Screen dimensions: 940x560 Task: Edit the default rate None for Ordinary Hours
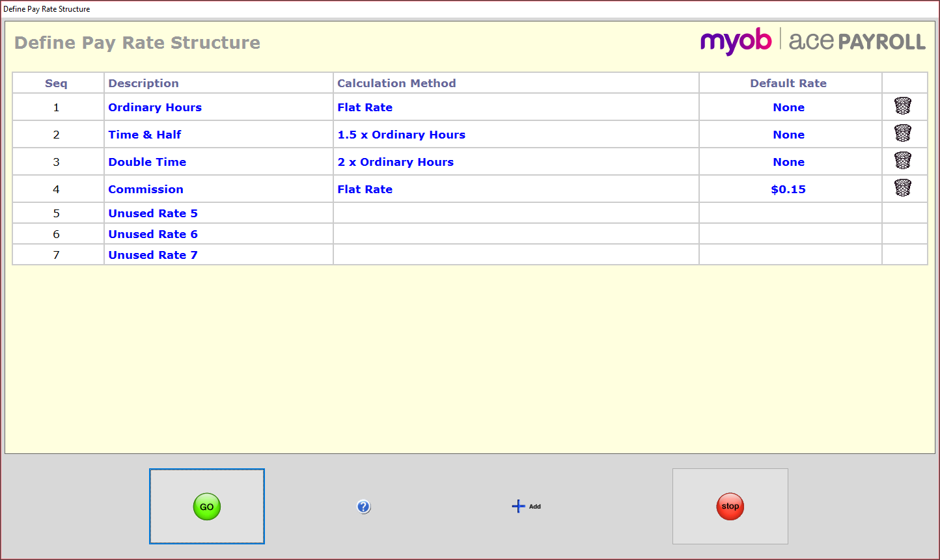point(788,107)
